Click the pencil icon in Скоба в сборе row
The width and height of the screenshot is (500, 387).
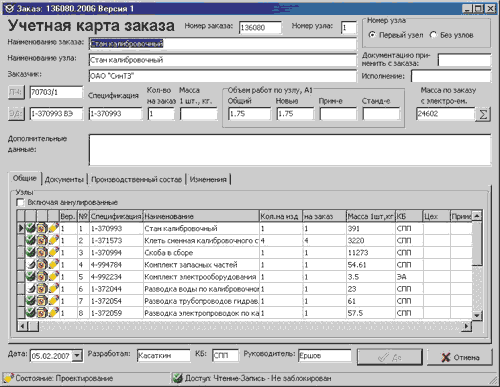click(x=53, y=252)
